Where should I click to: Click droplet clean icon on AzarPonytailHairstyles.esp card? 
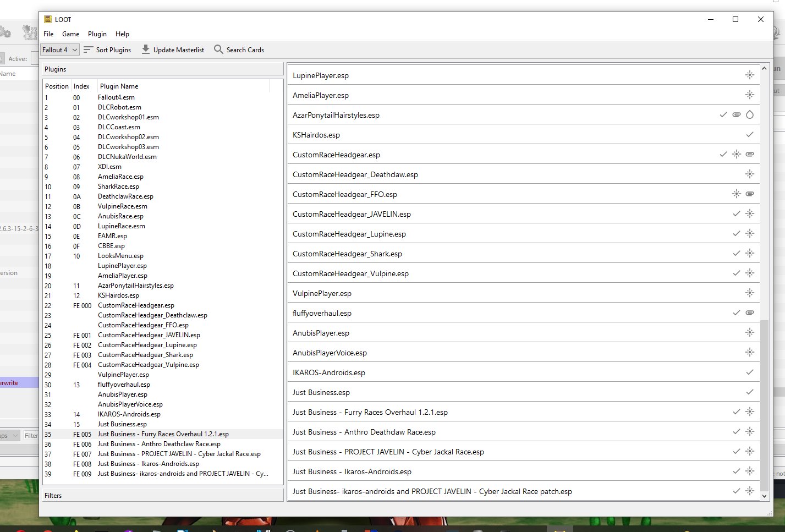pyautogui.click(x=749, y=114)
